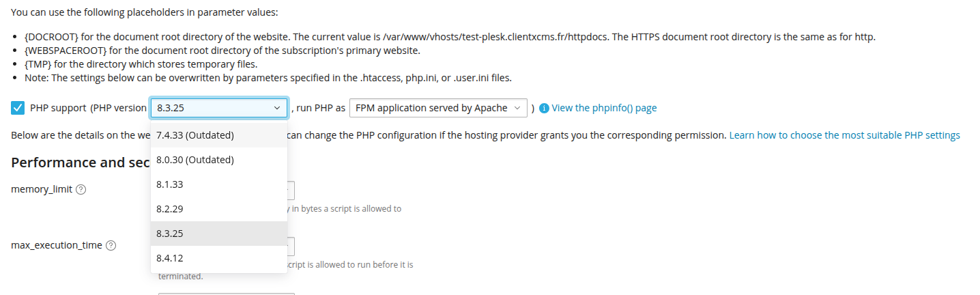Show help for max_execution_time via question icon
The image size is (980, 295).
pyautogui.click(x=111, y=245)
